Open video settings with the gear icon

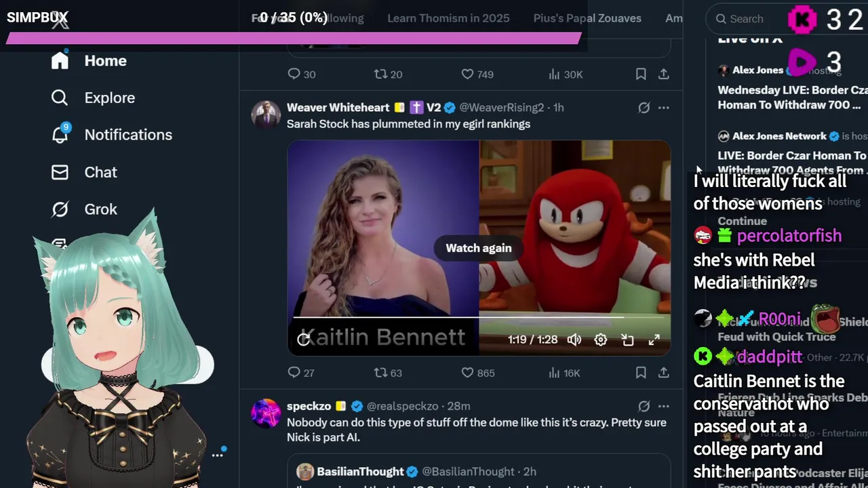pyautogui.click(x=601, y=340)
